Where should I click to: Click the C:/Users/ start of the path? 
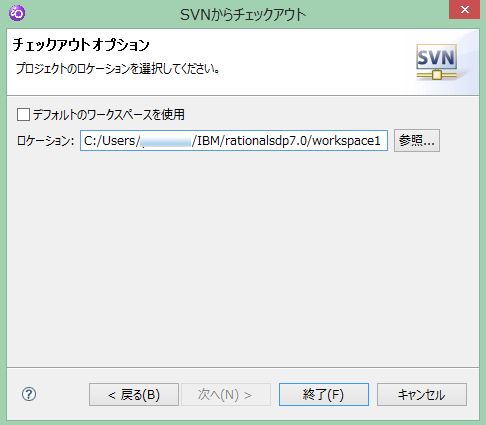tap(111, 141)
